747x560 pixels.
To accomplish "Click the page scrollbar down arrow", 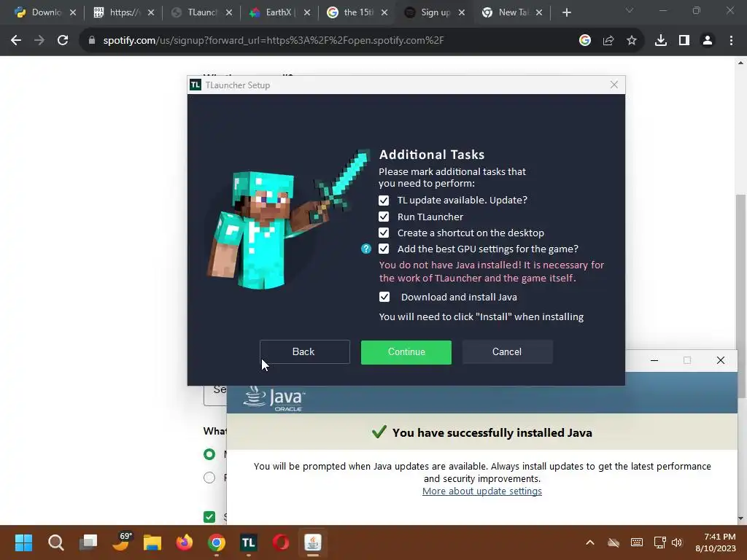I will [740, 518].
